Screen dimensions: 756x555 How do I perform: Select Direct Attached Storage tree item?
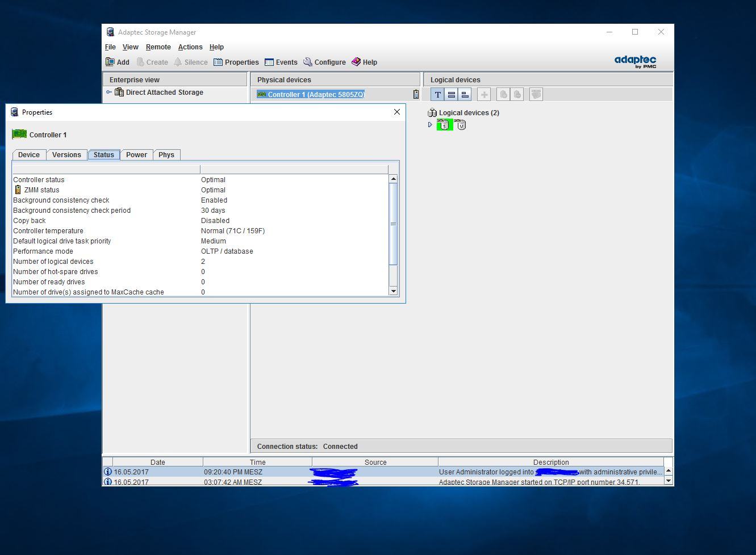[x=159, y=93]
